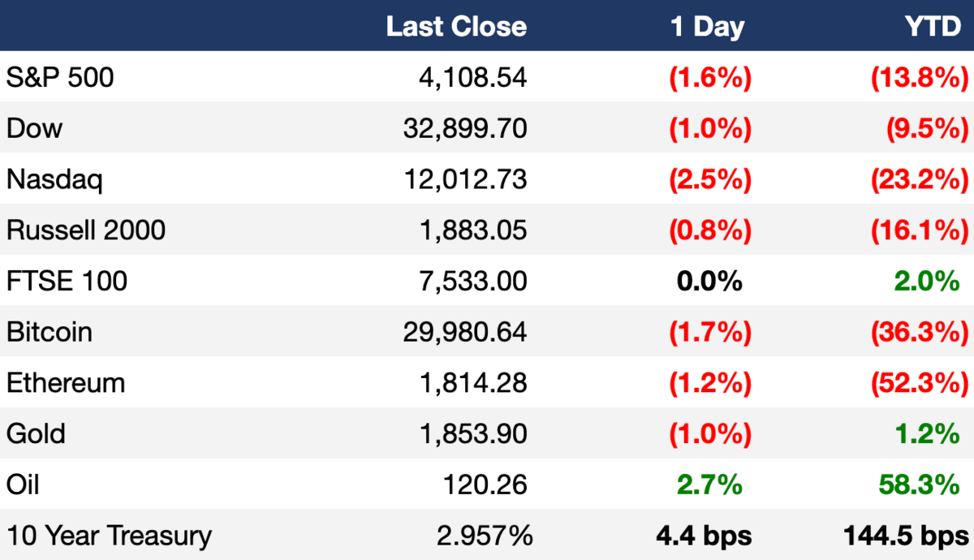The image size is (974, 560).
Task: Click the Bitcoin row label
Action: pos(49,332)
